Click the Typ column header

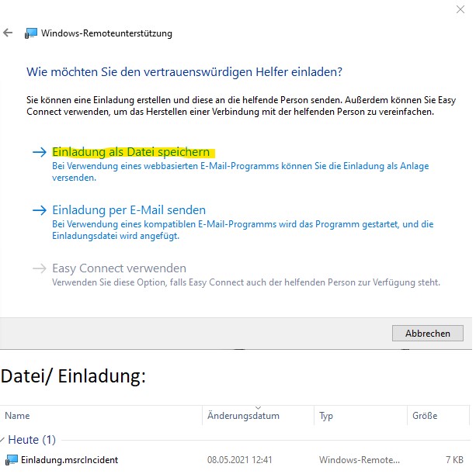(326, 416)
